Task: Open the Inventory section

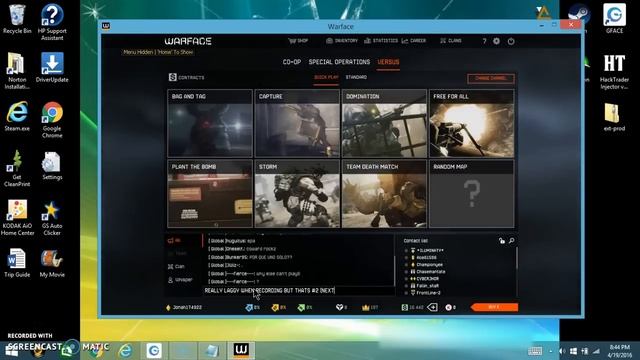Action: click(x=342, y=41)
